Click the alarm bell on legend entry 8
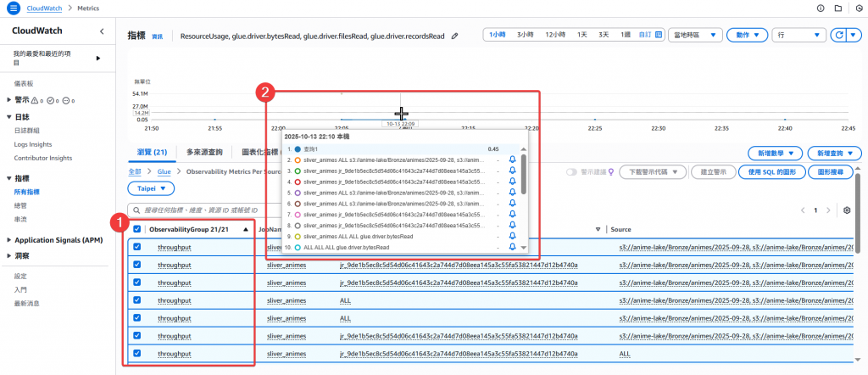 [x=512, y=225]
